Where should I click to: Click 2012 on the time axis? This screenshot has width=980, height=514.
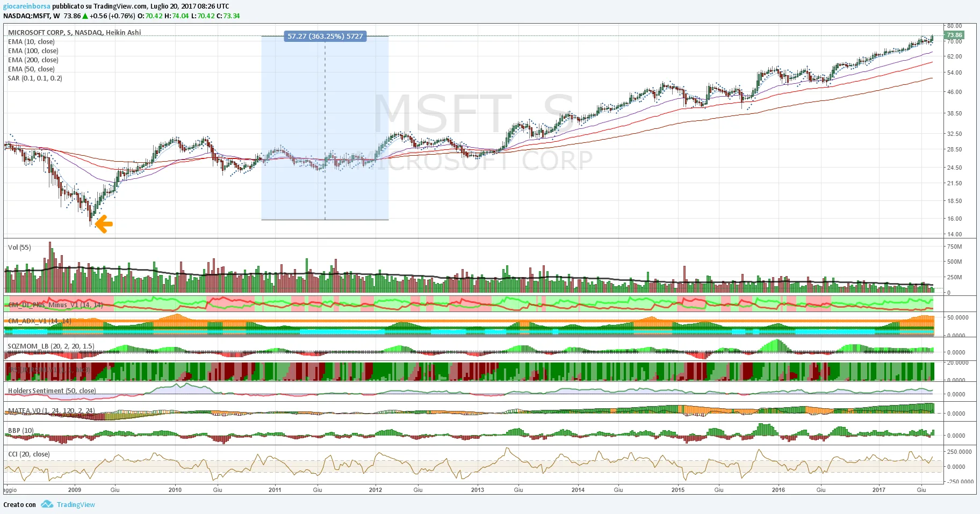click(x=376, y=490)
